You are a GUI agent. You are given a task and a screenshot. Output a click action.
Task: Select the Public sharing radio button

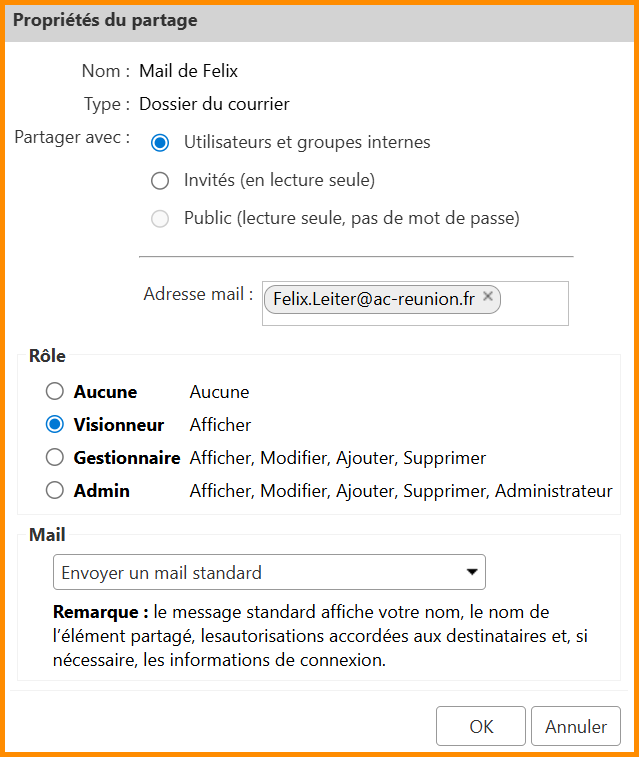pyautogui.click(x=159, y=218)
